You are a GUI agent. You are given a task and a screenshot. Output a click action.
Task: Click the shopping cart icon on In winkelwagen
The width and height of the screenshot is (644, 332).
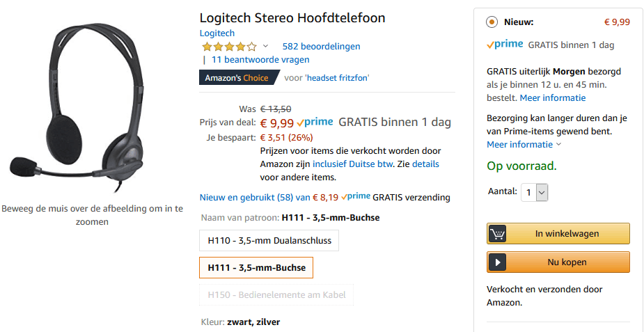pyautogui.click(x=497, y=234)
